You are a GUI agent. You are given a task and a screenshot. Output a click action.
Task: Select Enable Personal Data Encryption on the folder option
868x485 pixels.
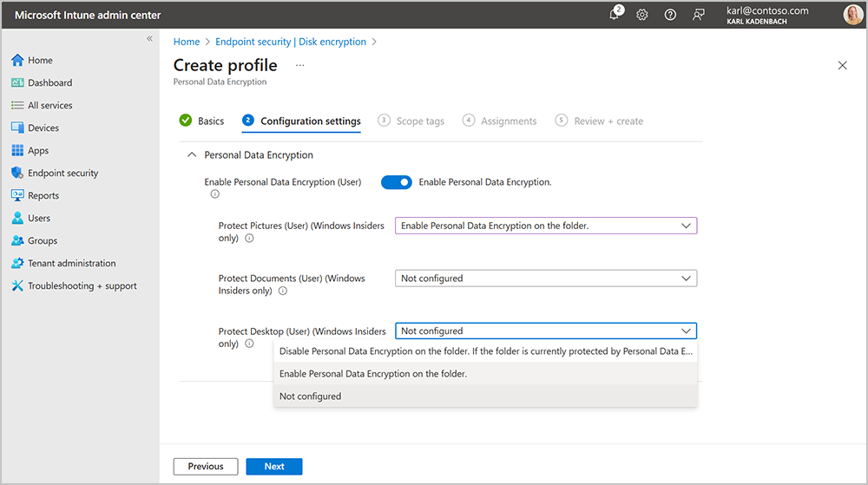coord(373,374)
